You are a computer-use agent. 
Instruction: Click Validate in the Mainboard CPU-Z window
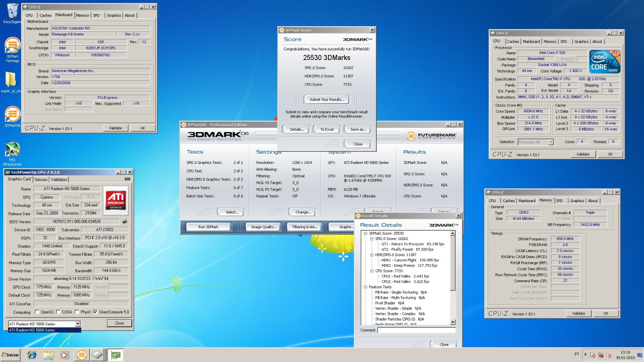pos(116,128)
